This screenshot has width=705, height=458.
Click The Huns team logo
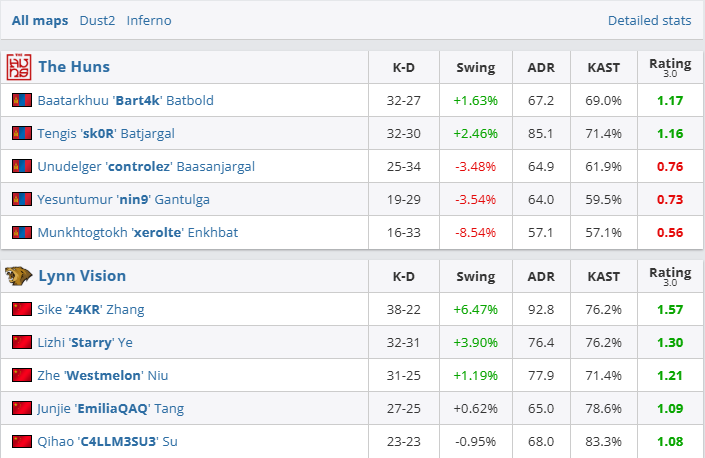click(x=19, y=67)
